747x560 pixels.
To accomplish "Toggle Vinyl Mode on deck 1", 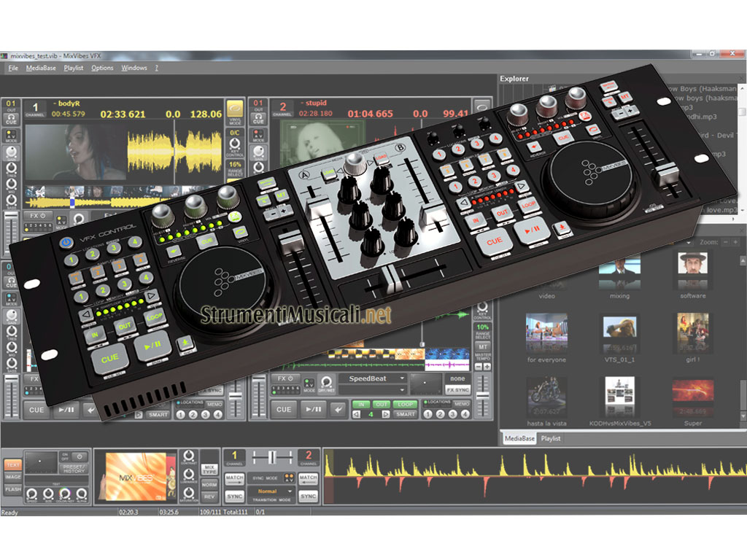I will coord(236,109).
